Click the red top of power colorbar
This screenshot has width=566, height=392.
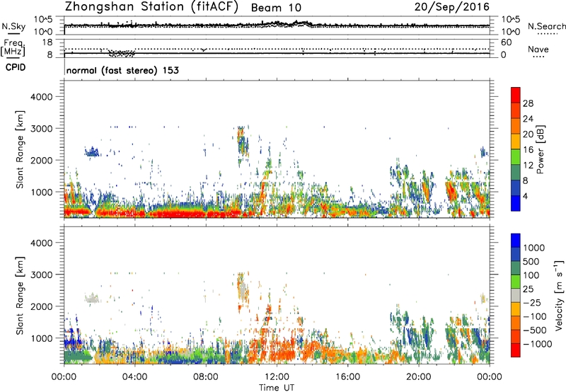tap(516, 94)
